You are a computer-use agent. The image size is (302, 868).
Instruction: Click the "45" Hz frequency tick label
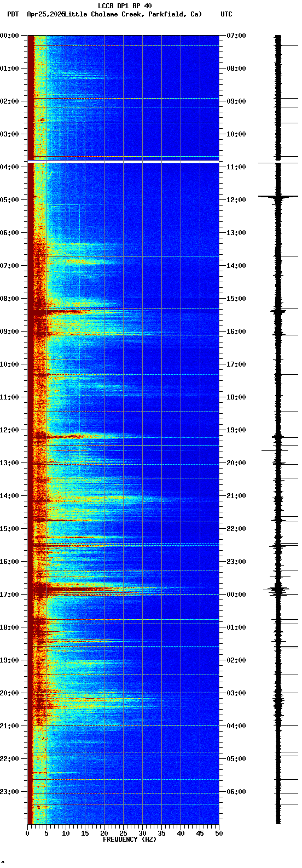200,833
